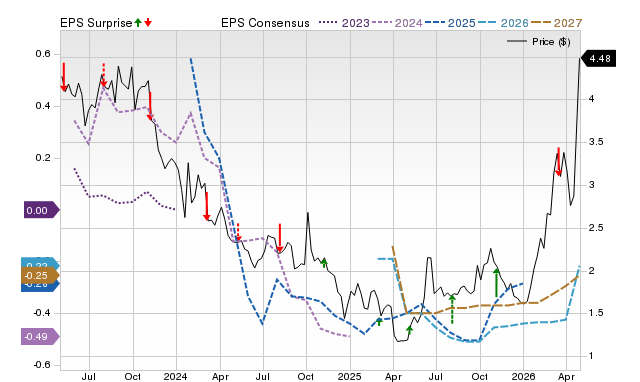The height and width of the screenshot is (382, 640).
Task: Click the 3.5 label on the price axis
Action: [x=596, y=142]
